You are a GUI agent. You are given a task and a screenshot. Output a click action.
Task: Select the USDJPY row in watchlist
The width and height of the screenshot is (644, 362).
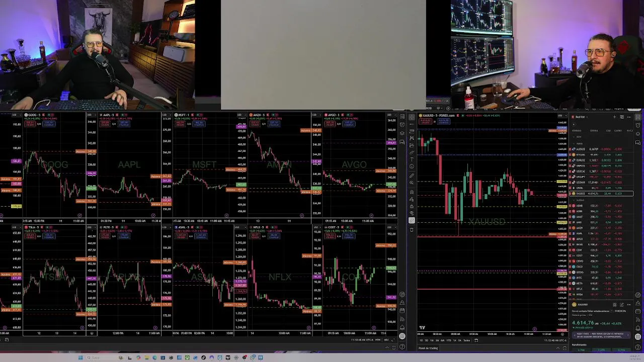coord(601,177)
